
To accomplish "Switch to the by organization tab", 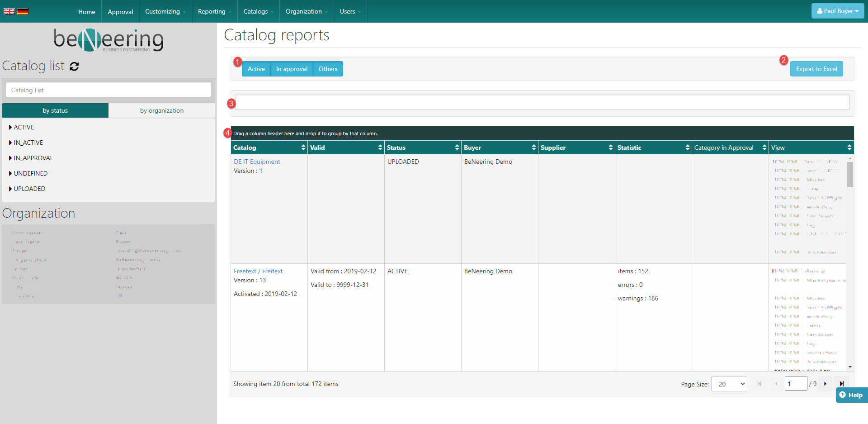I will 161,110.
